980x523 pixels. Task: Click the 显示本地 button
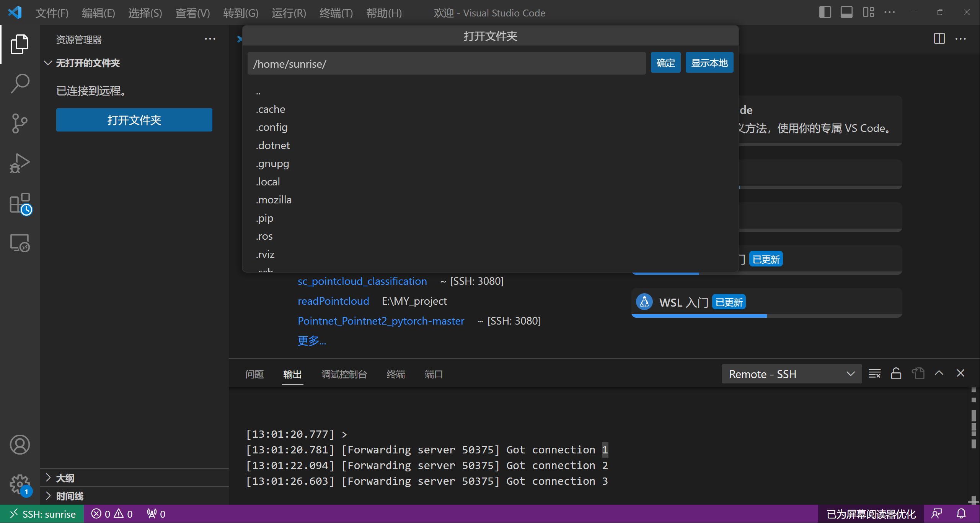pos(709,63)
